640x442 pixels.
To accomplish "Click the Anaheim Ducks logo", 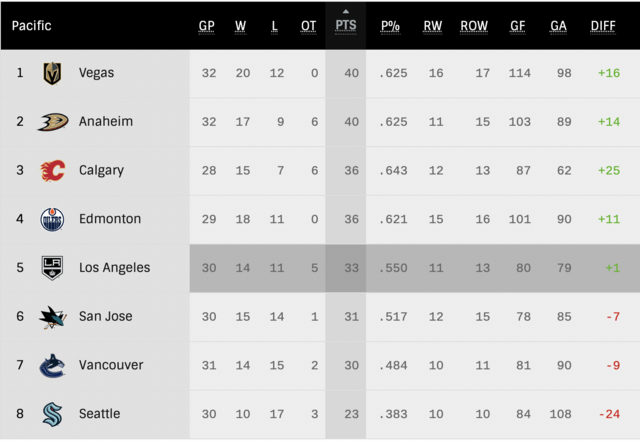I will pyautogui.click(x=53, y=122).
